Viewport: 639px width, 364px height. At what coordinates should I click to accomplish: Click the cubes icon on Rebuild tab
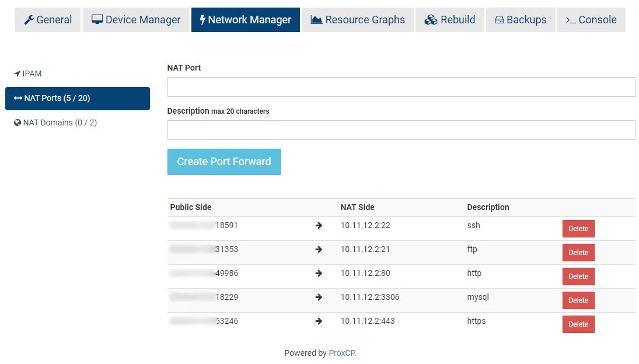coord(431,20)
